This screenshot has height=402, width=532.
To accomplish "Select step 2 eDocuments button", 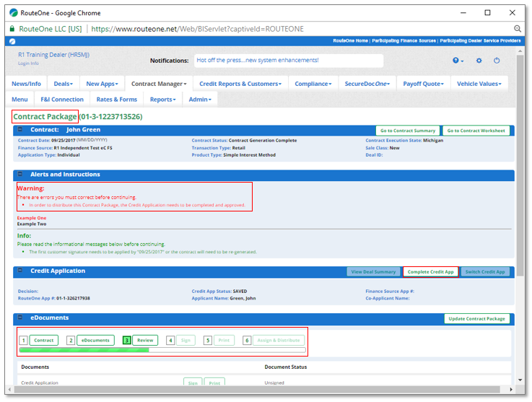I will tap(95, 340).
